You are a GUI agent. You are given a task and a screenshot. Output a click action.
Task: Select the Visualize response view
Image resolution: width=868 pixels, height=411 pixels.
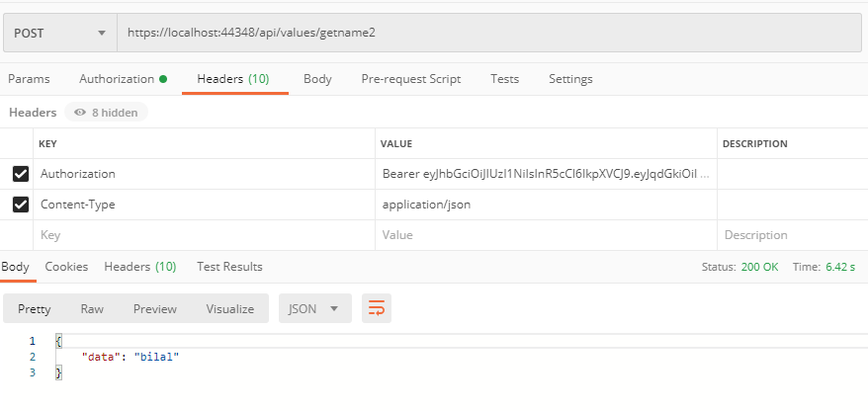[230, 309]
